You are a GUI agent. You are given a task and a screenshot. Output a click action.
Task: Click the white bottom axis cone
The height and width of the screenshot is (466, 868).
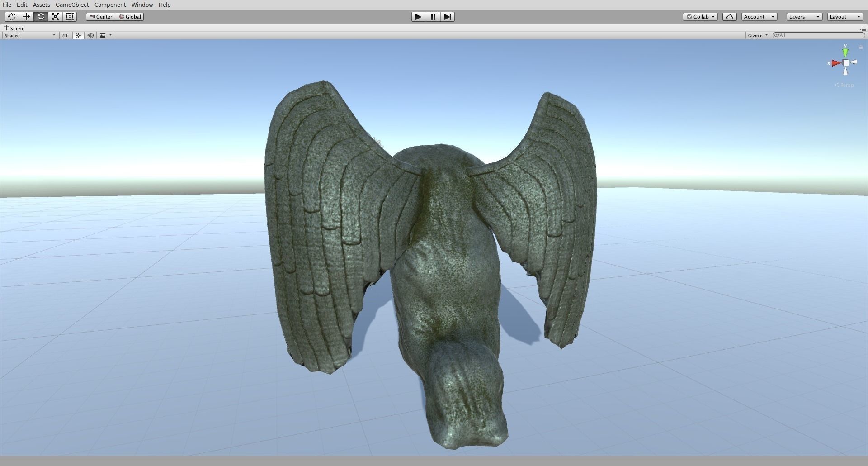pos(845,71)
